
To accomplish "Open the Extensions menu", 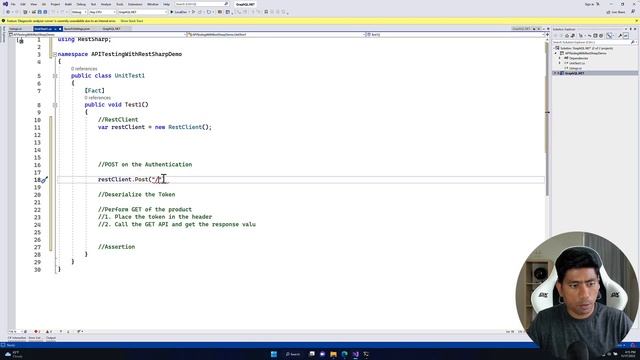I will pos(135,4).
